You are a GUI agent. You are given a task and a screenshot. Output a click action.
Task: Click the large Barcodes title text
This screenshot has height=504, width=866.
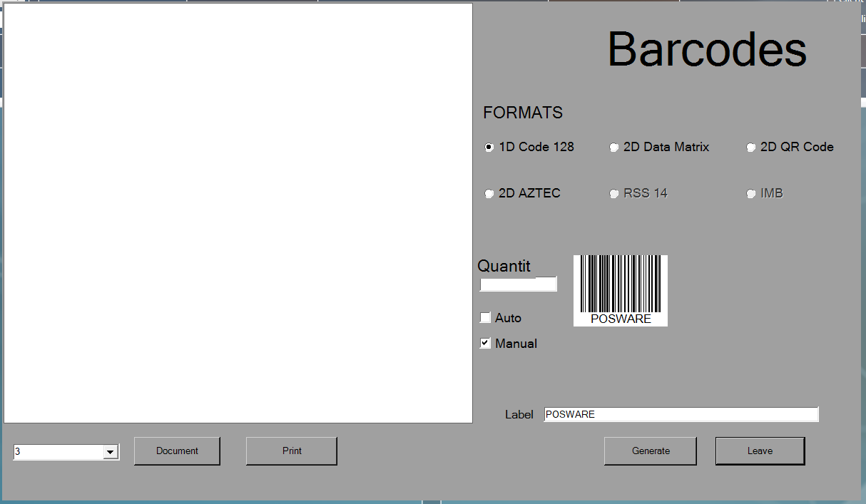click(x=706, y=49)
